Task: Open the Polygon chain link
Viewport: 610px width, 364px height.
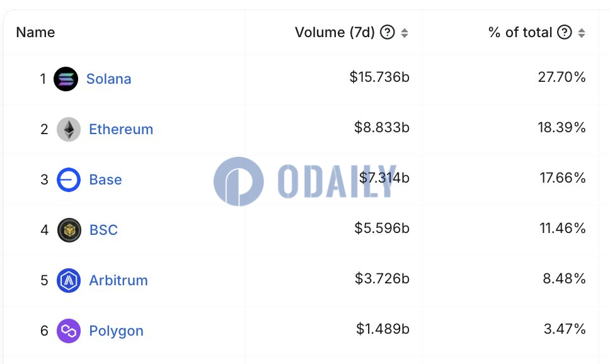Action: 116,331
